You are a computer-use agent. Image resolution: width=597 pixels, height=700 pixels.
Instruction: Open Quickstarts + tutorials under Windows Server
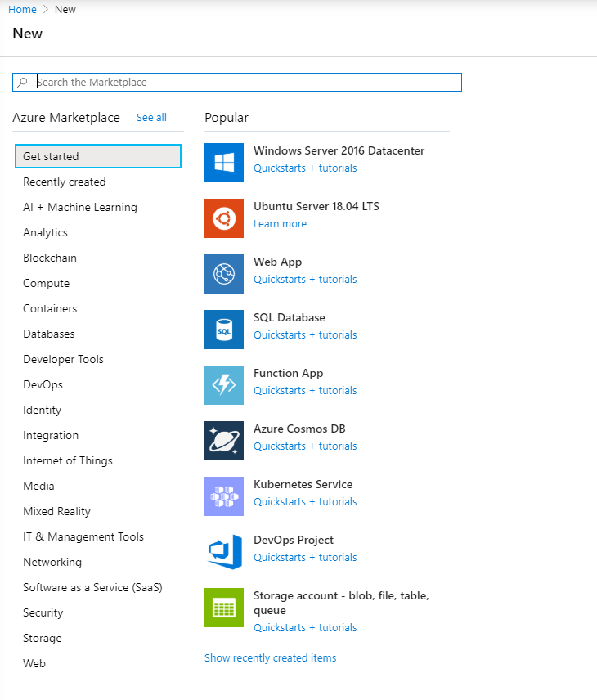click(x=305, y=168)
